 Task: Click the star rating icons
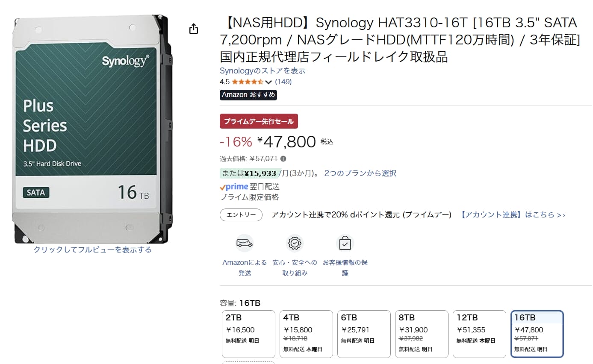coord(248,82)
